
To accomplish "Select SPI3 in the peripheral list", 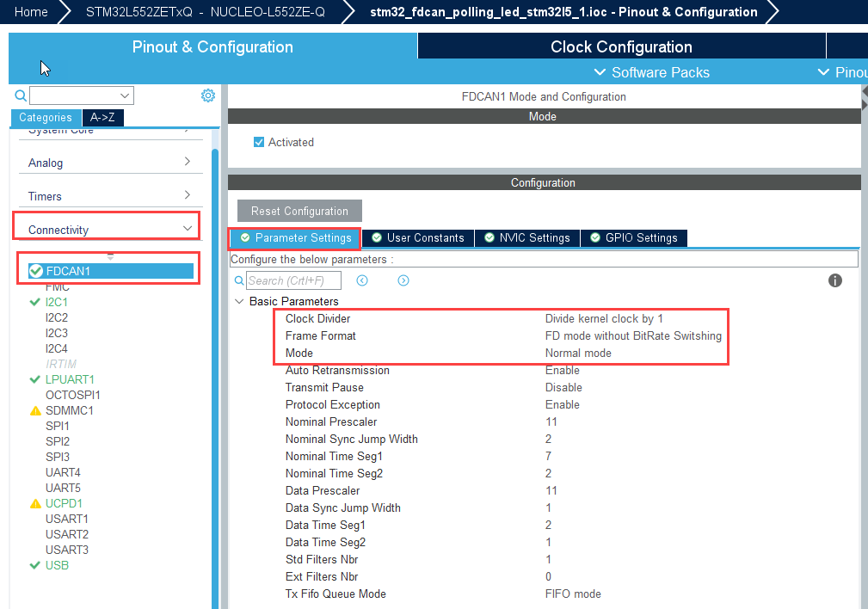I will (58, 458).
